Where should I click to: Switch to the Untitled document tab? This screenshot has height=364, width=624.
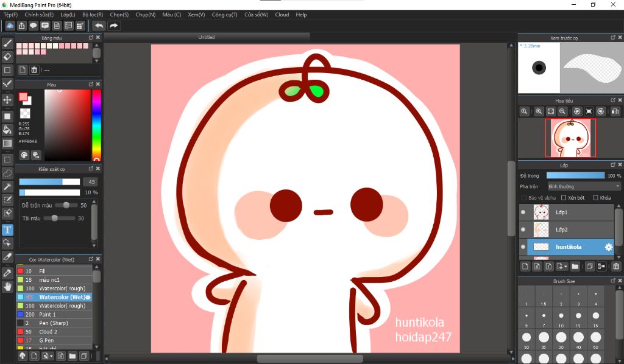[x=207, y=37]
